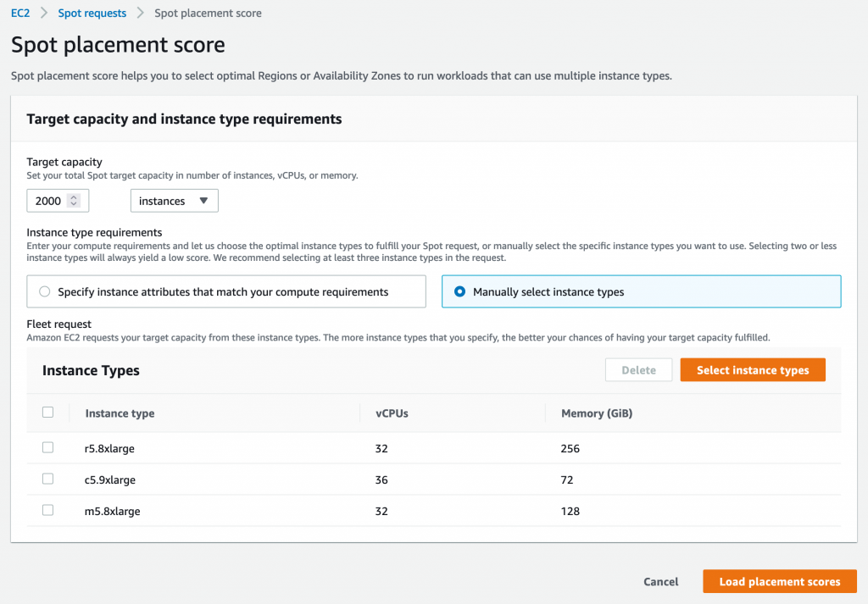Expand the instances unit selector chevron
The height and width of the screenshot is (604, 868).
point(203,200)
